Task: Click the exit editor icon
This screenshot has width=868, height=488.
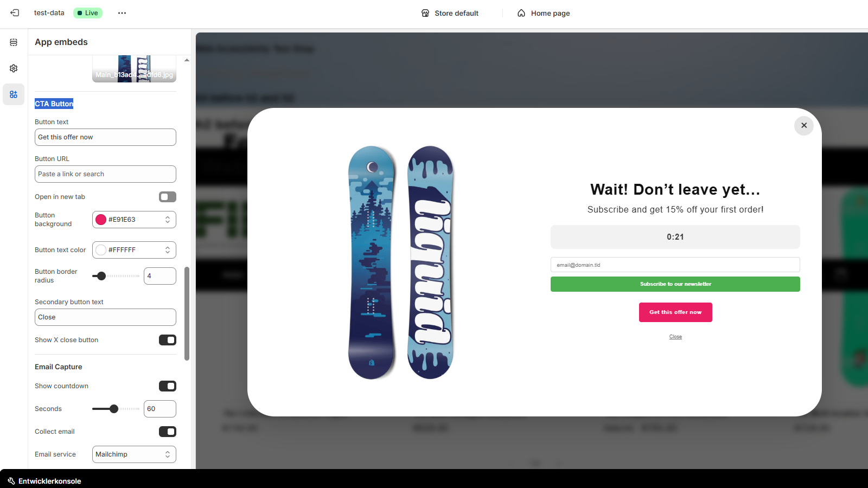Action: [x=15, y=13]
